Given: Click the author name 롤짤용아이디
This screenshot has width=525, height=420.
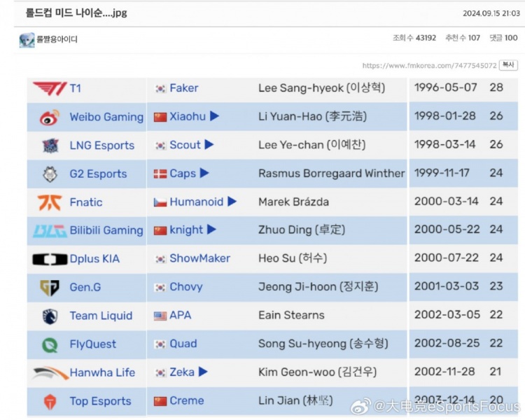Looking at the screenshot, I should pos(57,39).
